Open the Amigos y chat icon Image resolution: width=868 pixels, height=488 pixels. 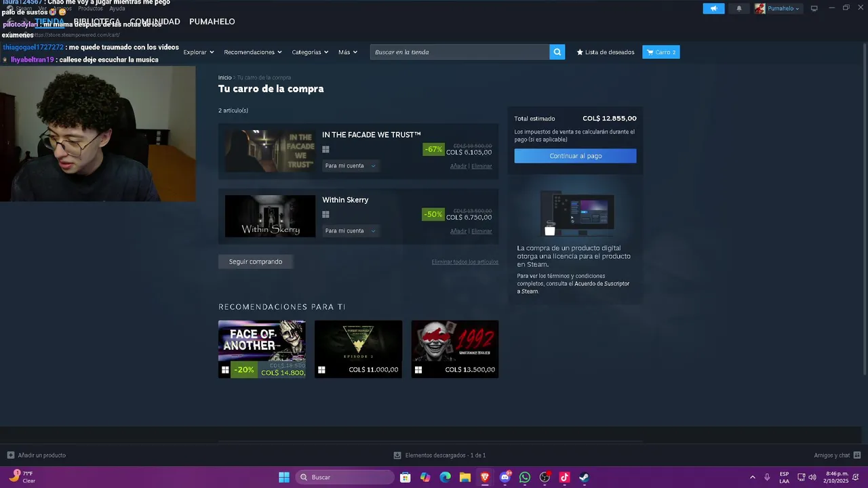(x=857, y=455)
